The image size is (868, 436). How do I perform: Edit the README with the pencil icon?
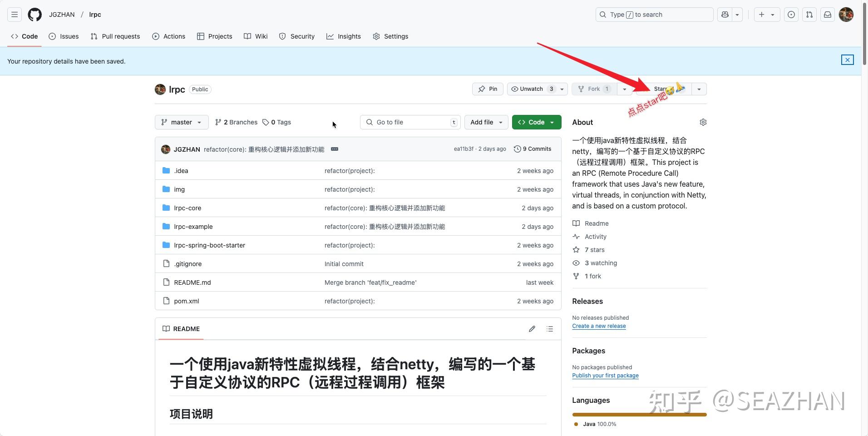click(532, 328)
